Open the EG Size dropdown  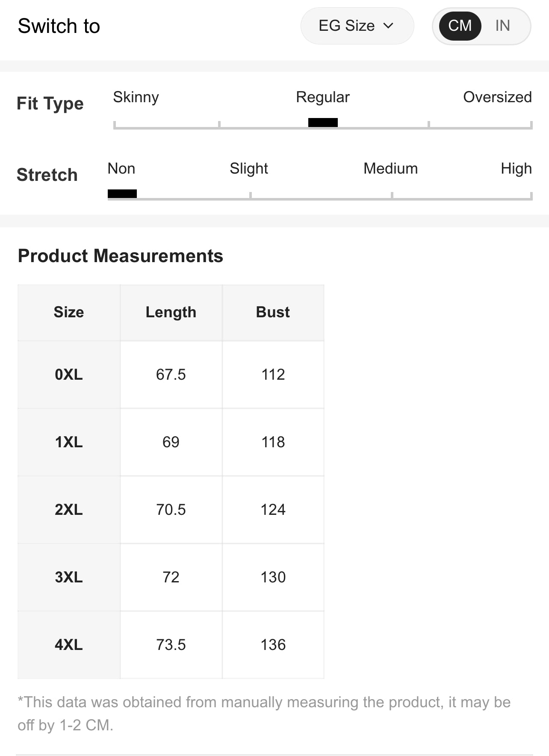tap(356, 26)
